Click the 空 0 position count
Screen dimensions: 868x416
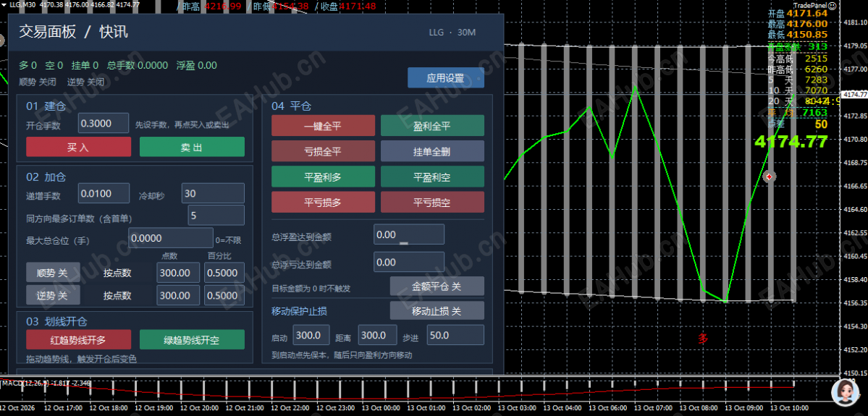(54, 65)
